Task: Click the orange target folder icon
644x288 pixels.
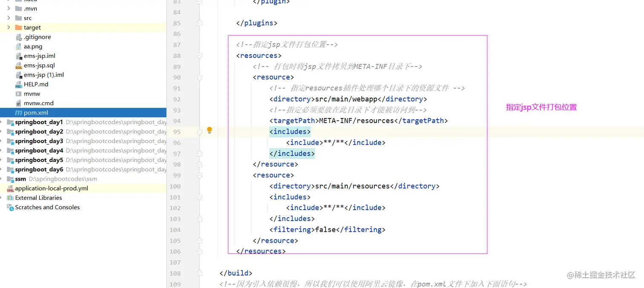Action: (x=18, y=27)
